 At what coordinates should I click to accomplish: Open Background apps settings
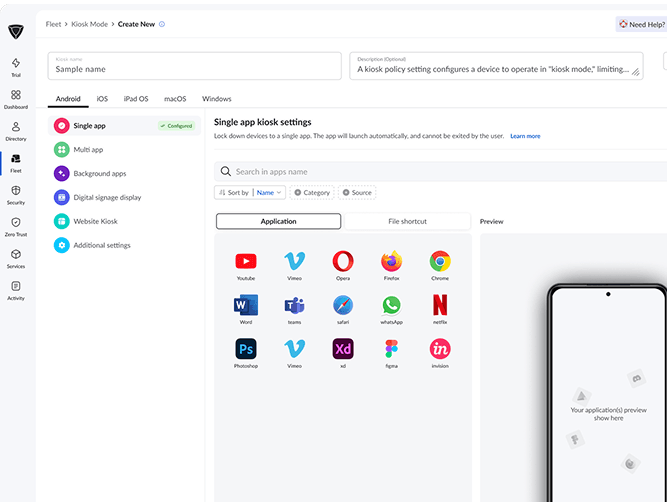point(124,174)
